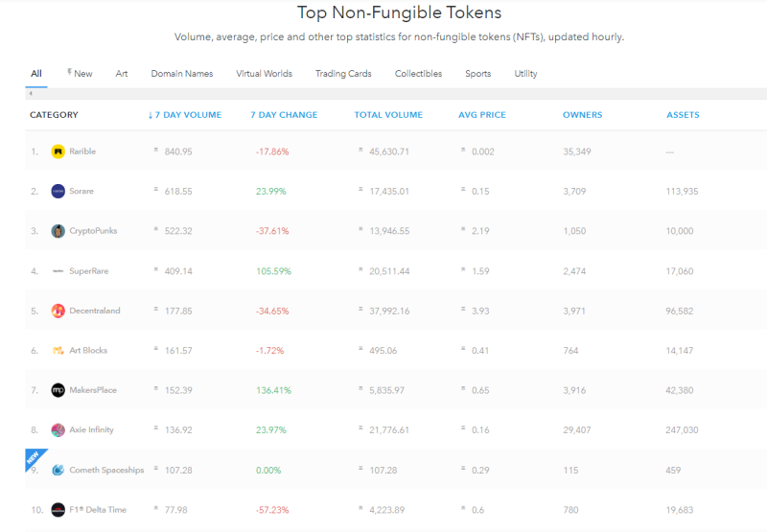Viewport: 767px width, 532px height.
Task: Click the MakersPlace logo icon
Action: click(x=58, y=390)
